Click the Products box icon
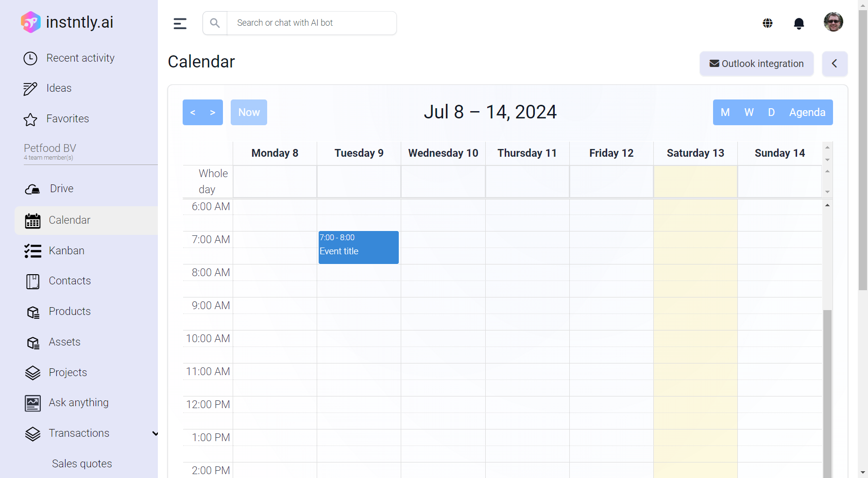This screenshot has height=478, width=868. pyautogui.click(x=33, y=312)
